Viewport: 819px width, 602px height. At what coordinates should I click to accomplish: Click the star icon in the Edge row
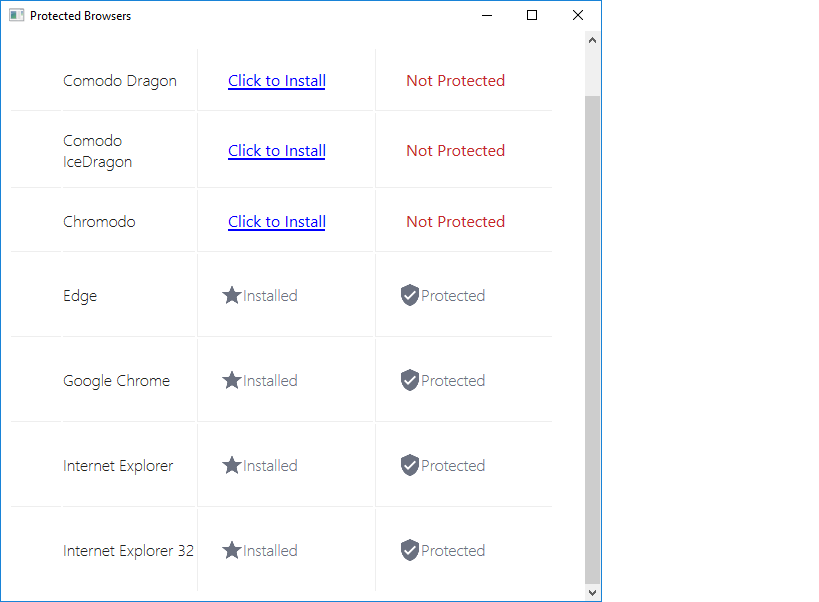231,296
